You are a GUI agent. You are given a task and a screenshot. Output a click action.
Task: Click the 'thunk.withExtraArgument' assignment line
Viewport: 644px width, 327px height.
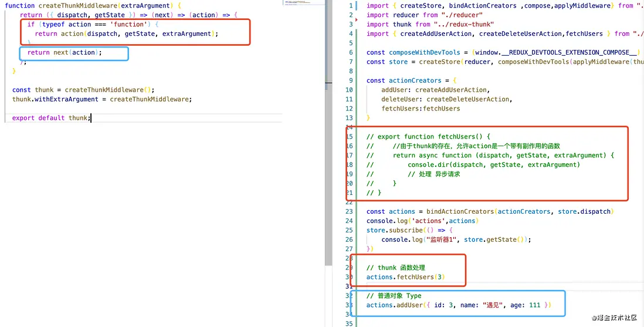102,99
